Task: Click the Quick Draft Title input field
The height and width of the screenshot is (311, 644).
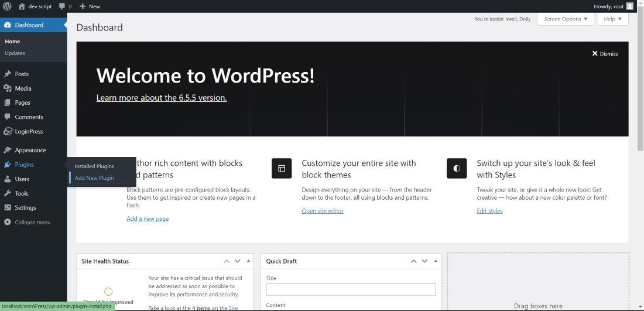Action: pyautogui.click(x=351, y=289)
